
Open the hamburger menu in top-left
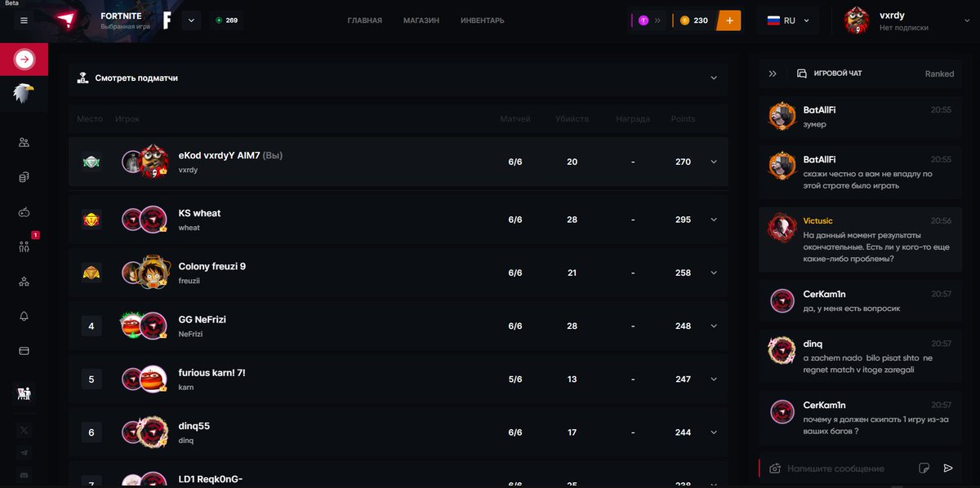(x=24, y=20)
